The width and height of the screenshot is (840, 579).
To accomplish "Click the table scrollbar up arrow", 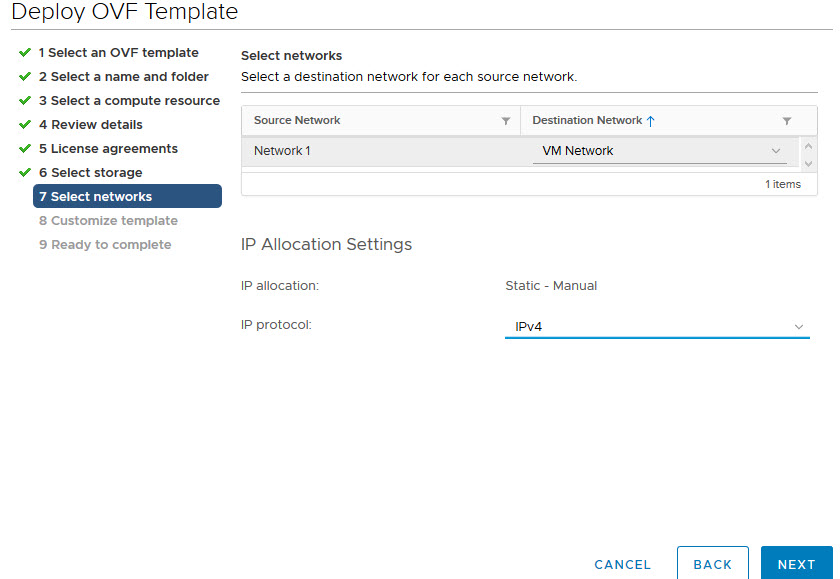I will 808,143.
